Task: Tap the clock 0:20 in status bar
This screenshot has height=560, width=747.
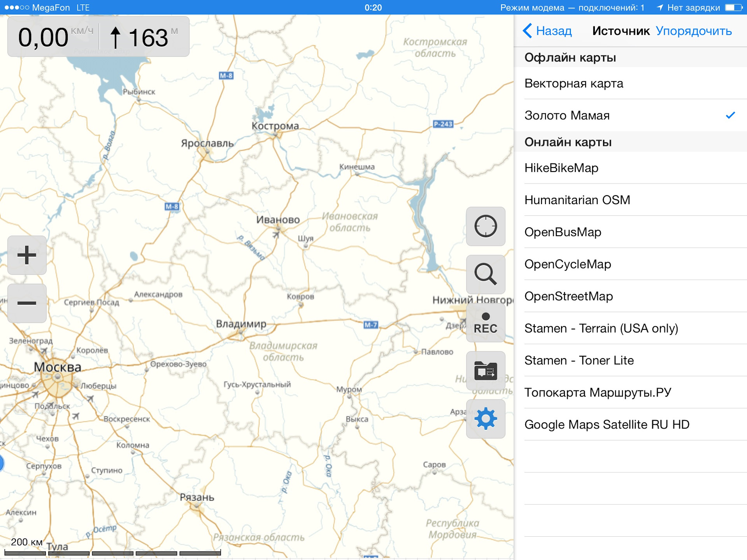Action: [x=373, y=7]
